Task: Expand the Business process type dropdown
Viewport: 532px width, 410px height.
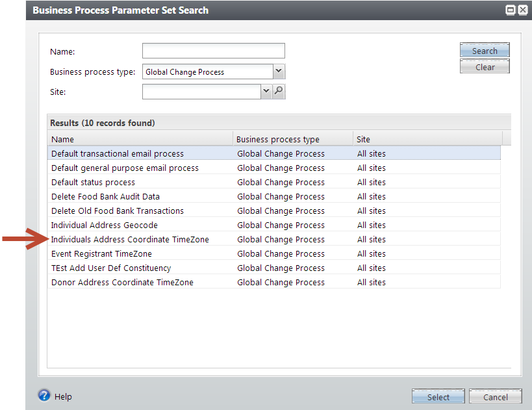Action: (x=279, y=71)
